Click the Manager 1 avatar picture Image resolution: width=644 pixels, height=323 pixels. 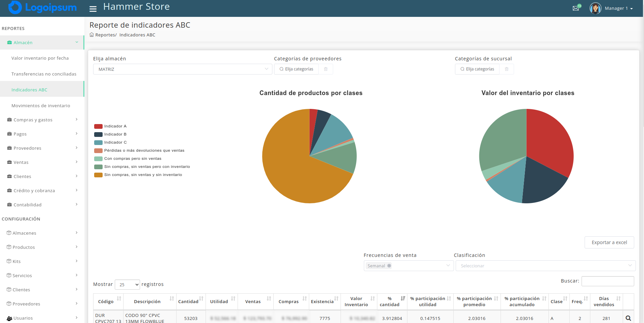click(595, 8)
